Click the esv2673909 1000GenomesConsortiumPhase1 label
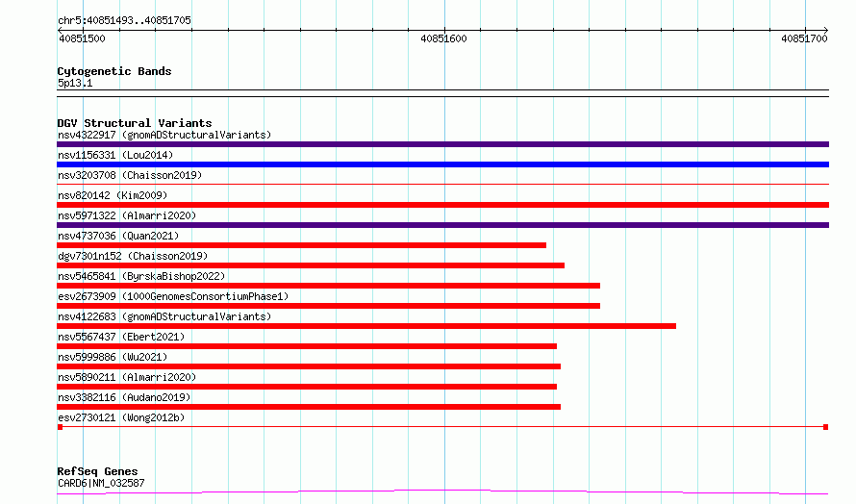 pyautogui.click(x=173, y=296)
